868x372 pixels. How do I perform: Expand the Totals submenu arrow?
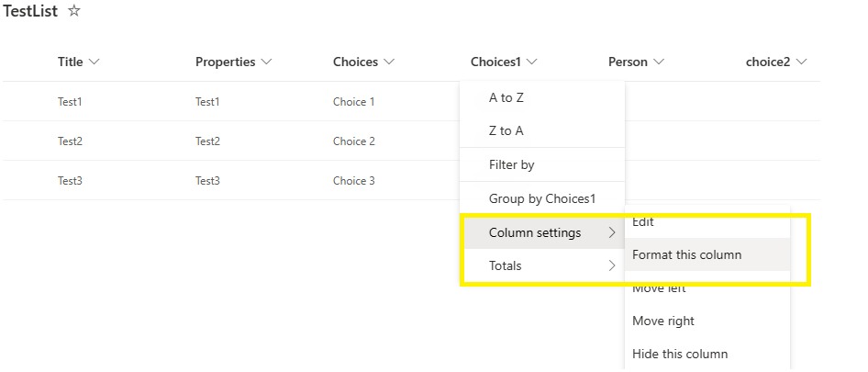(x=612, y=266)
